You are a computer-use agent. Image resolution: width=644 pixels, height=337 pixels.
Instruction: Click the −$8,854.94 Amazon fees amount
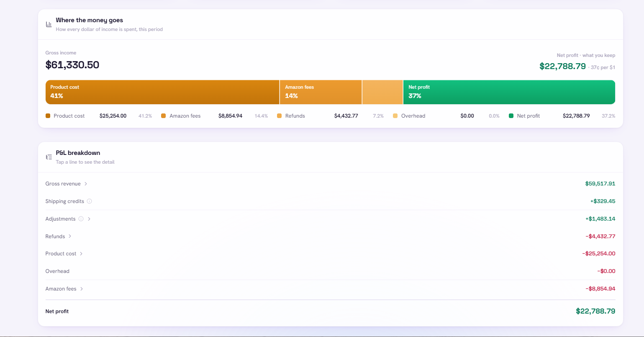(x=600, y=289)
